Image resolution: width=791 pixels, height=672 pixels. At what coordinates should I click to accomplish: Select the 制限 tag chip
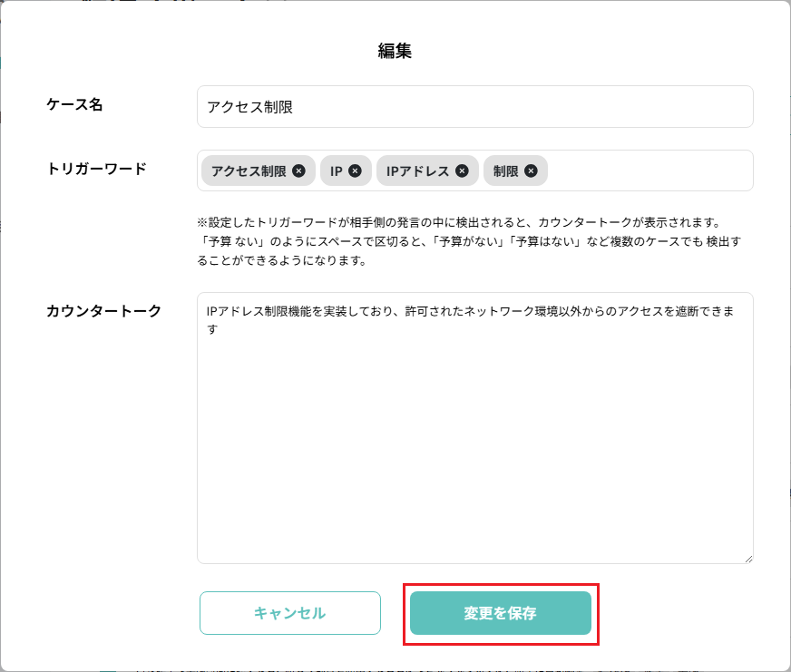pos(508,170)
